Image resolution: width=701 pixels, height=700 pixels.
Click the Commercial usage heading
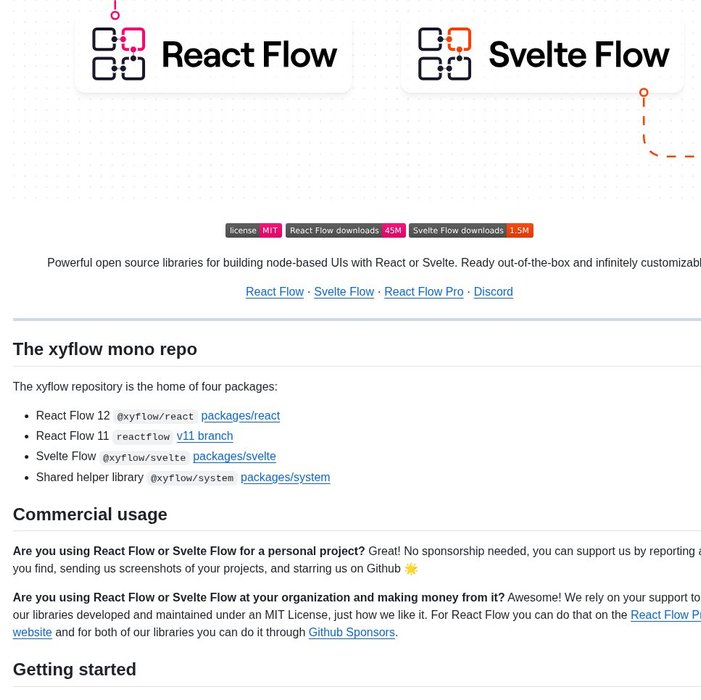(x=90, y=515)
